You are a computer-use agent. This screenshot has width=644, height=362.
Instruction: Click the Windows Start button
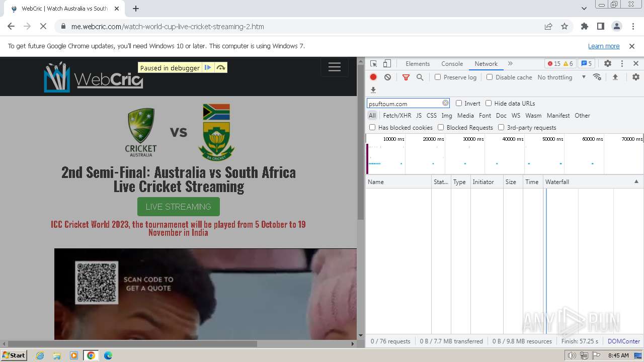14,355
